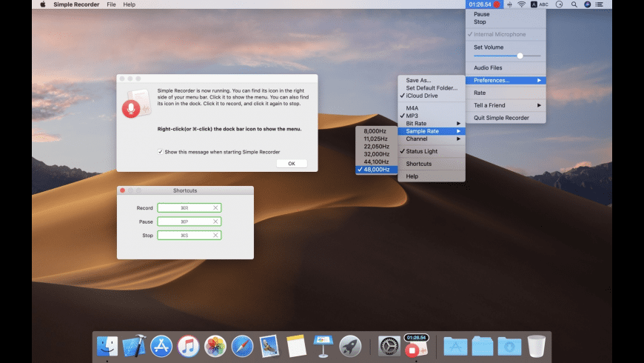The height and width of the screenshot is (363, 644).
Task: Open Finder from the dock
Action: 107,346
